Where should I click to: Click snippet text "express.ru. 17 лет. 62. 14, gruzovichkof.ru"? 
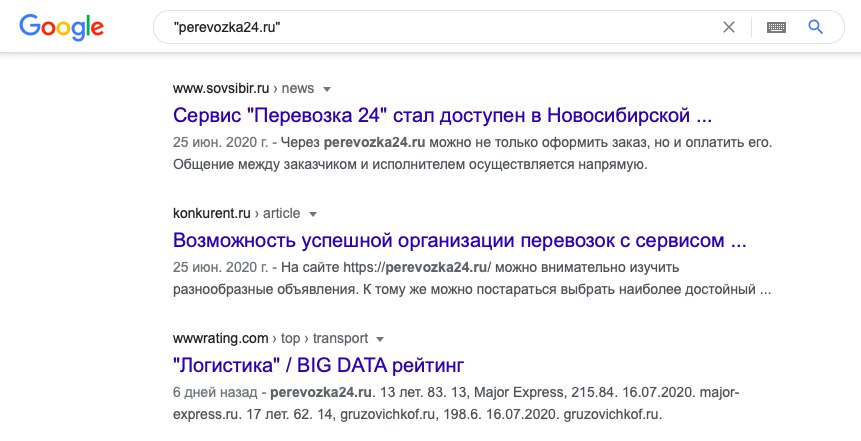pyautogui.click(x=307, y=414)
